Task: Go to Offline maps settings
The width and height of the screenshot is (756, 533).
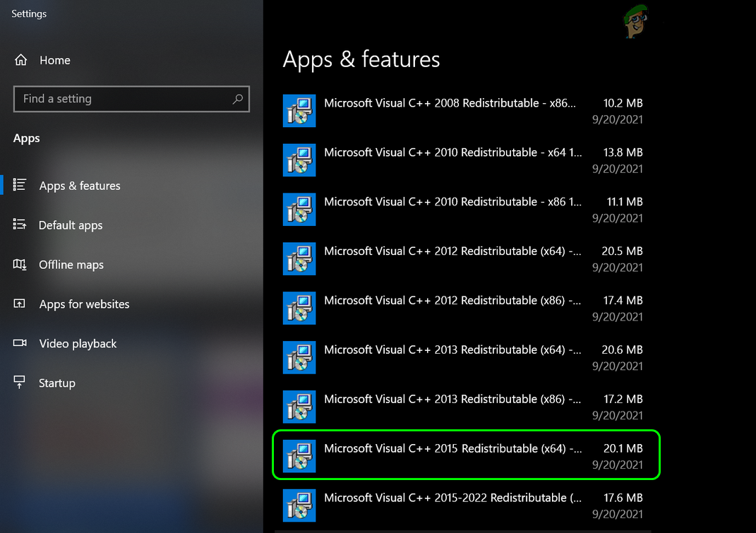Action: (x=131, y=264)
